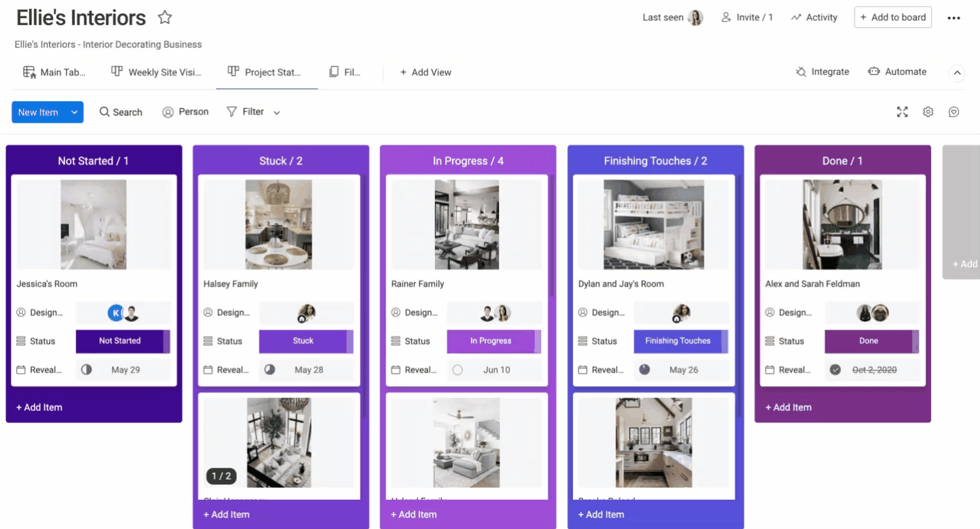Open the Jessica's Room card title

click(47, 284)
